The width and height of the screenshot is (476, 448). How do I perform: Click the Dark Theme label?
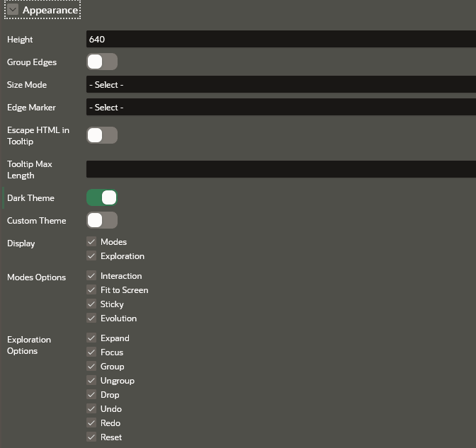coord(30,198)
